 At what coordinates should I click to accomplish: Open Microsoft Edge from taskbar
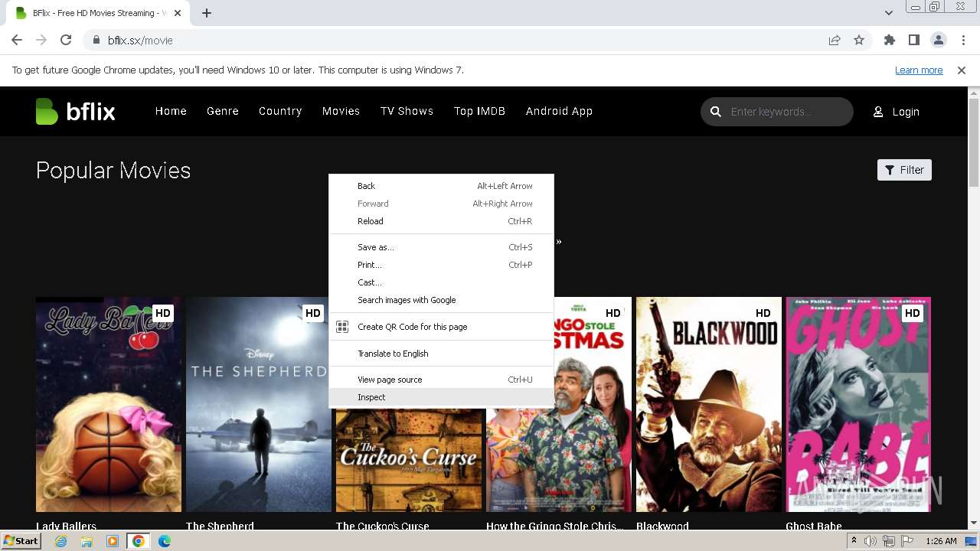(x=165, y=541)
